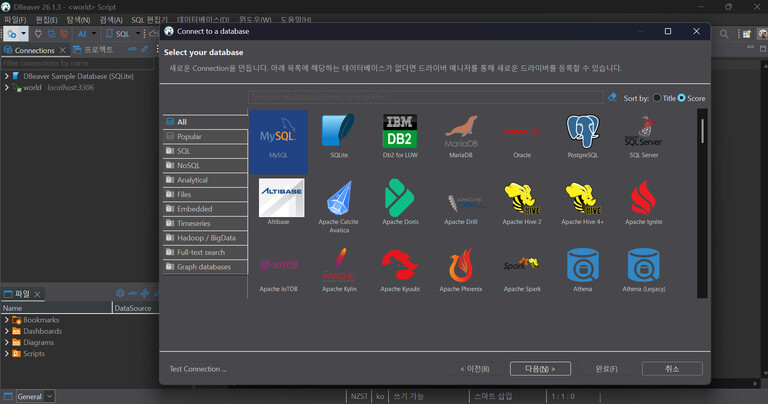Choose the SQLite driver icon
The height and width of the screenshot is (404, 768).
click(338, 131)
